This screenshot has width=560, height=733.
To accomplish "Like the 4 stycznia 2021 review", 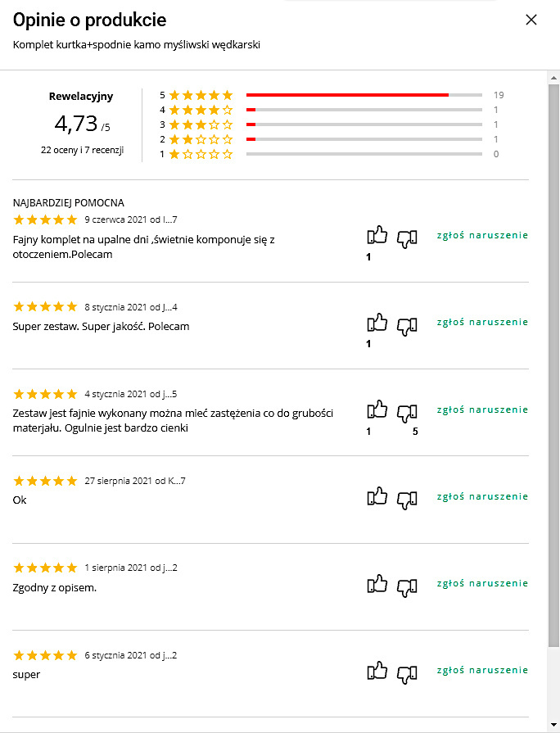I will [377, 409].
